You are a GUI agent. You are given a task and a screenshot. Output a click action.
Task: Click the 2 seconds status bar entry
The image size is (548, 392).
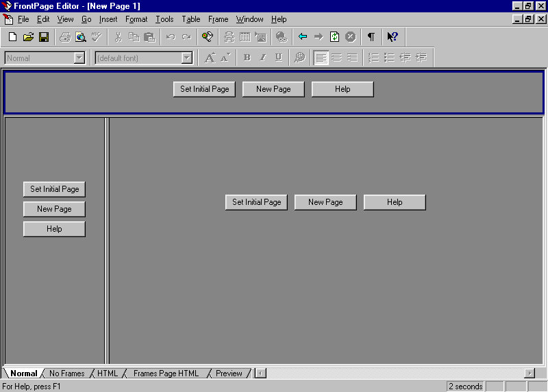click(465, 387)
